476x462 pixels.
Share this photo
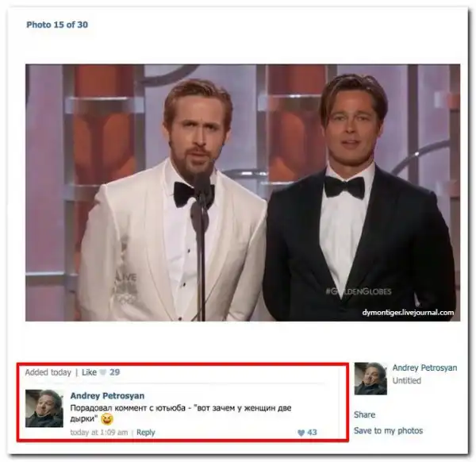tap(364, 414)
